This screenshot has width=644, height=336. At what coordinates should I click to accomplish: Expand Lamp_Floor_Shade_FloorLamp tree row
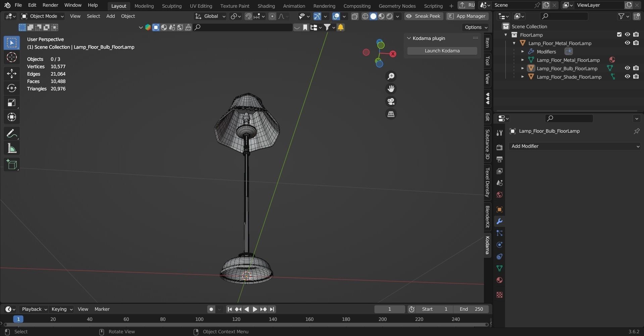[523, 77]
